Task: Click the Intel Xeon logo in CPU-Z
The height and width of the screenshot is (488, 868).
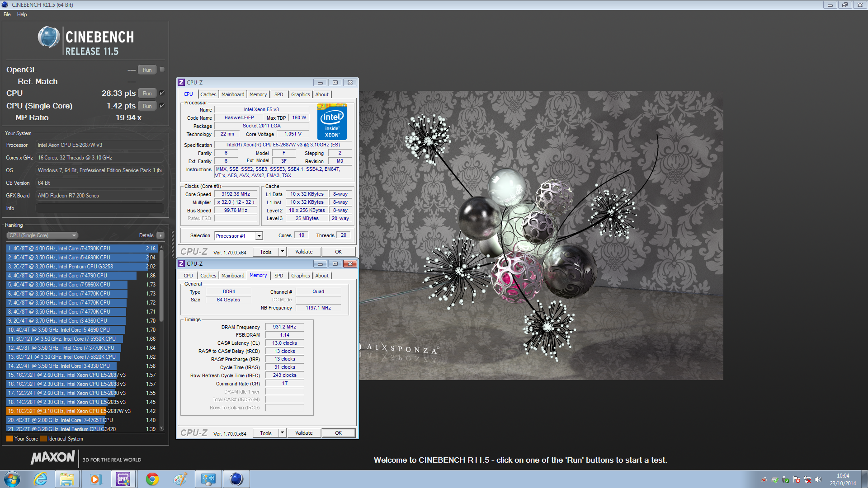Action: tap(332, 122)
